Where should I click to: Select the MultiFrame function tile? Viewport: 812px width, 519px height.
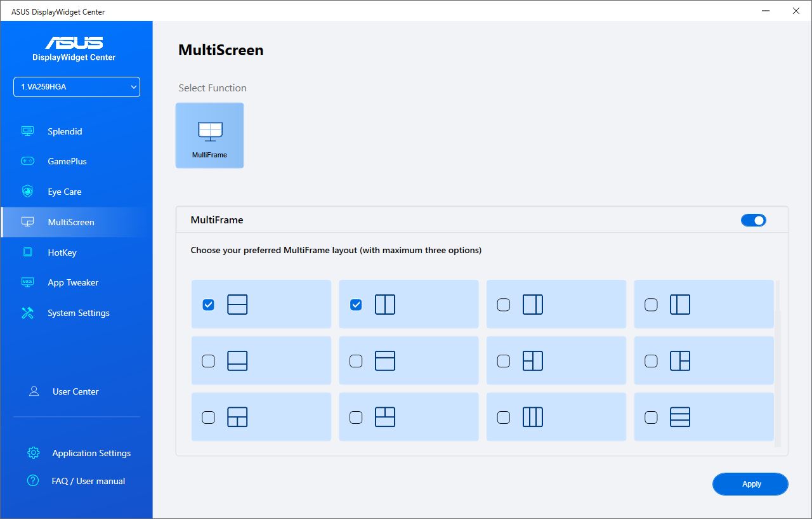tap(209, 135)
